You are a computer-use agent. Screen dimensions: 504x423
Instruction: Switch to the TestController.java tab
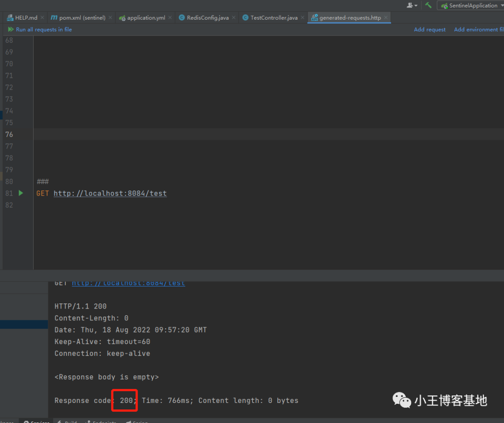pyautogui.click(x=274, y=18)
